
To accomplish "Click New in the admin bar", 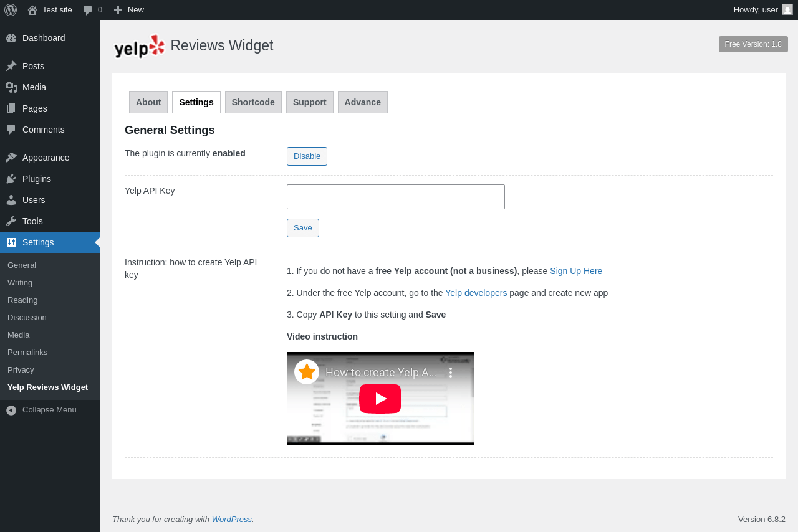I will coord(136,9).
